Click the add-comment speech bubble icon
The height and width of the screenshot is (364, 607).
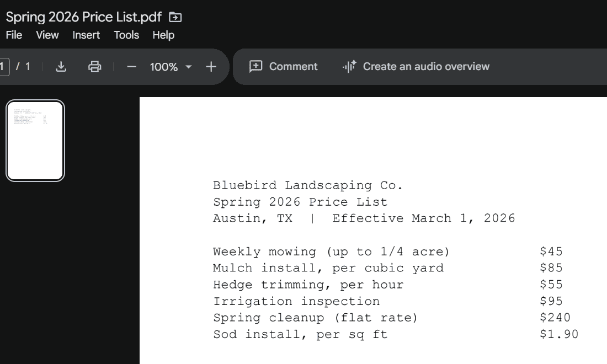click(255, 67)
